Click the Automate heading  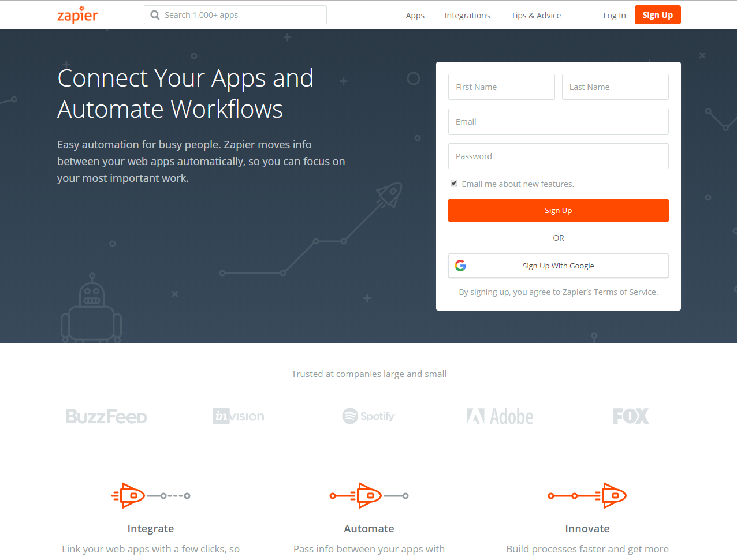point(369,529)
